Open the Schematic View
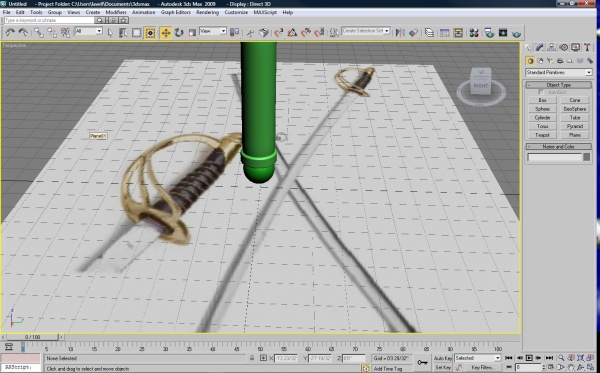Screen dimensions: 600x373 458,33
